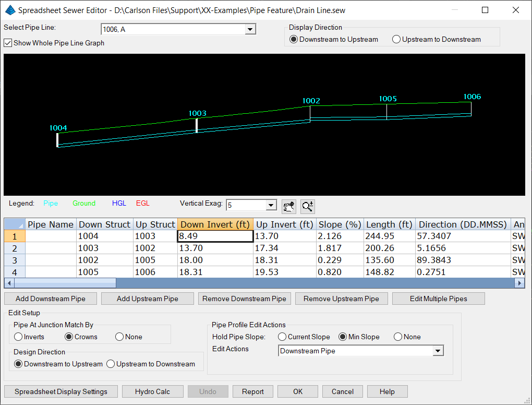The width and height of the screenshot is (532, 405).
Task: Maximize the Spreadsheet Sewer Editor window
Action: click(x=485, y=10)
